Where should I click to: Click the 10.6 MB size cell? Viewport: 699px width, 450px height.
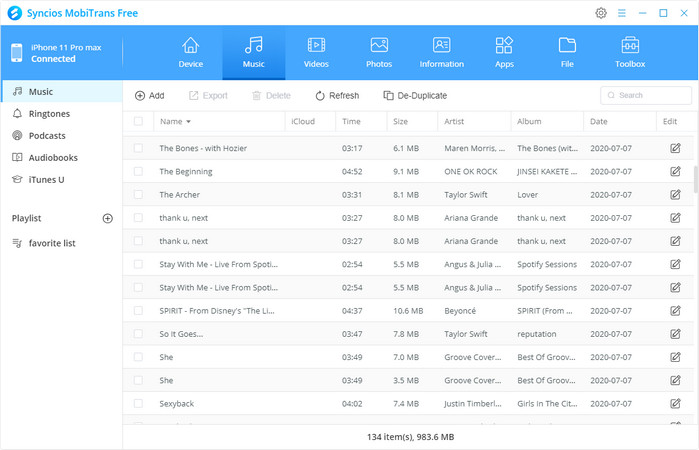click(408, 311)
